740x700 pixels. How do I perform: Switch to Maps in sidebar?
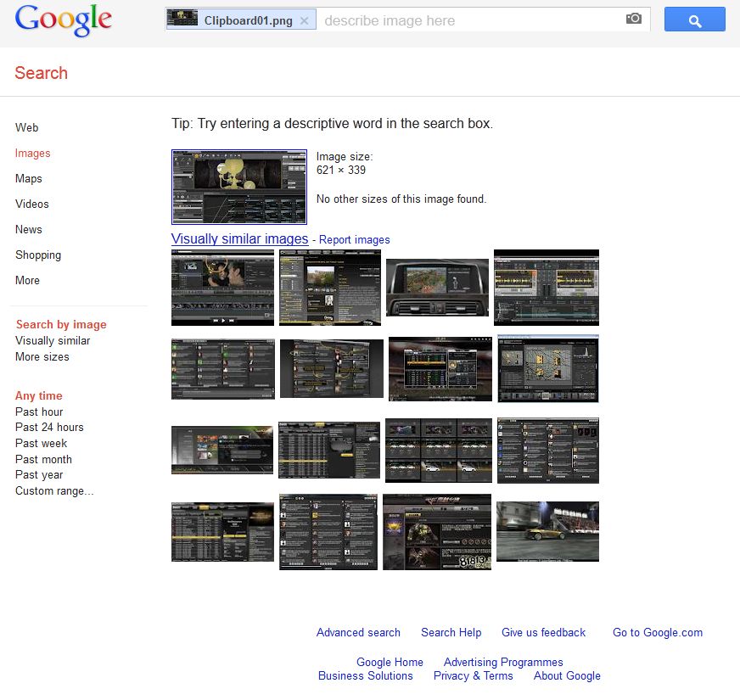[29, 178]
